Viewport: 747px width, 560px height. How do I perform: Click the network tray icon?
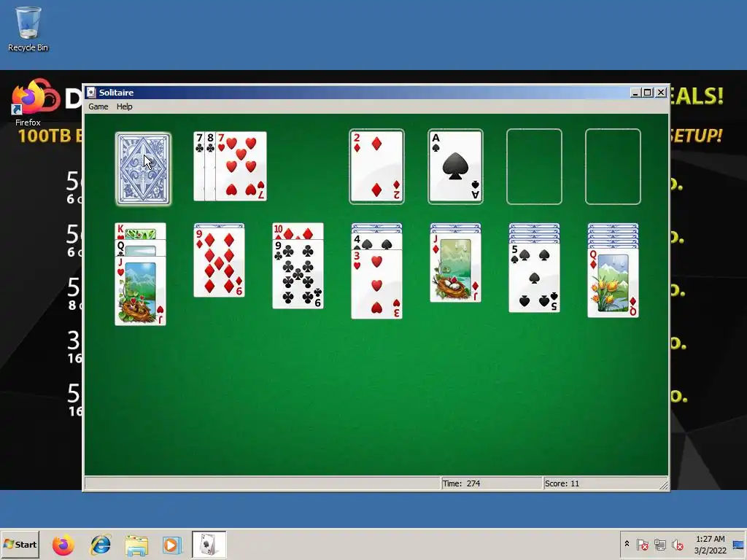coord(659,544)
